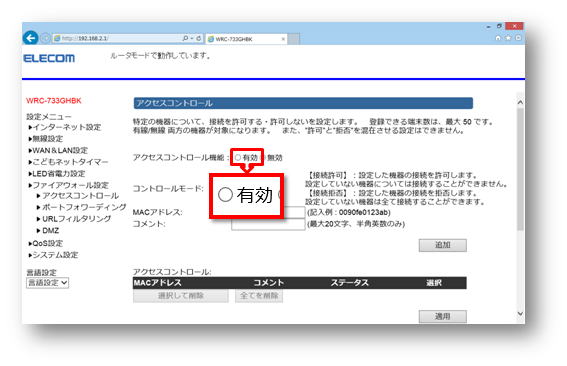The height and width of the screenshot is (366, 567).
Task: Click the ルータモードで動作しています status text
Action: coord(161,56)
